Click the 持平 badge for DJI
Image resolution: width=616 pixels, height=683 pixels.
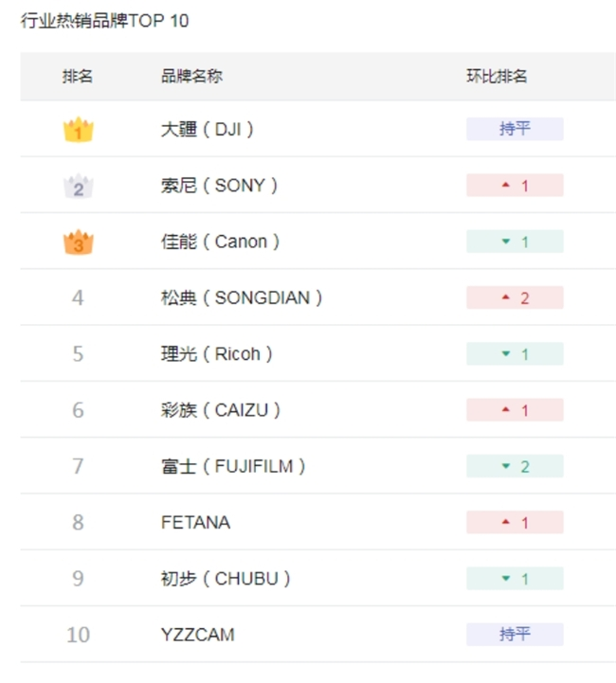click(515, 129)
